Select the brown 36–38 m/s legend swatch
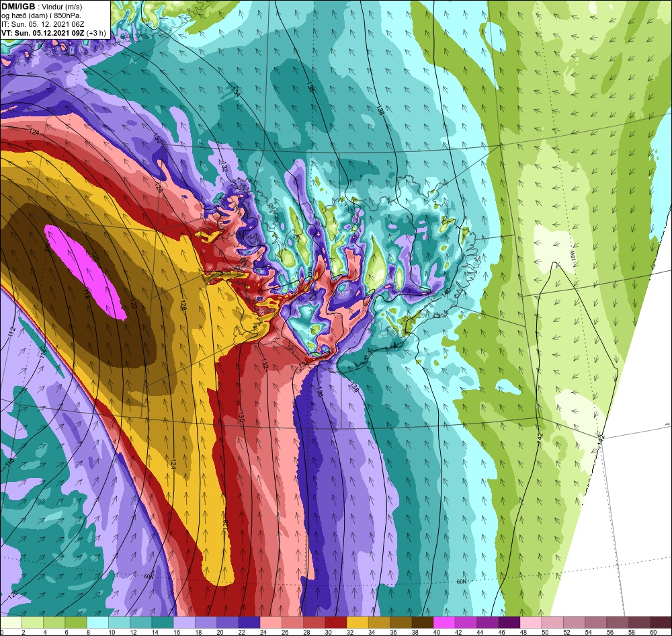The width and height of the screenshot is (672, 636). (401, 622)
